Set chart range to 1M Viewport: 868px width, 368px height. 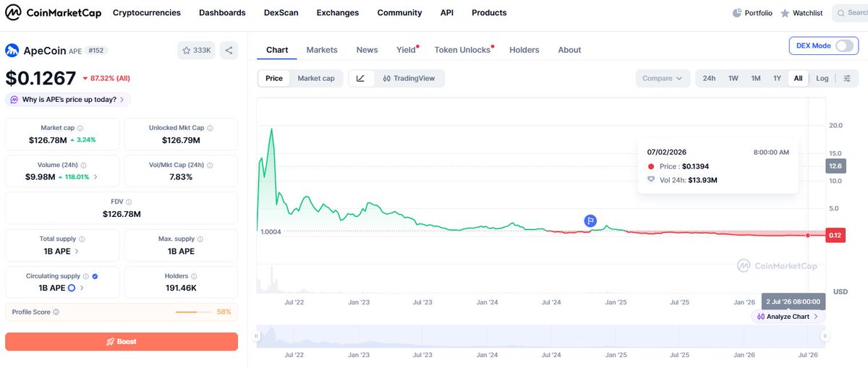(756, 78)
